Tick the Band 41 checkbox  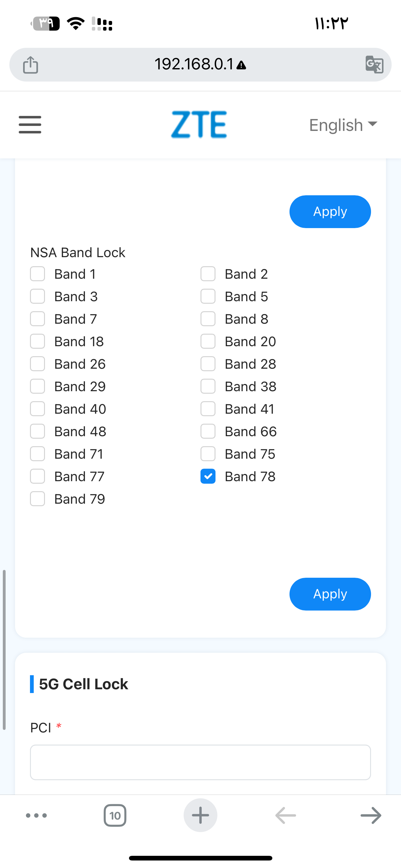(208, 409)
